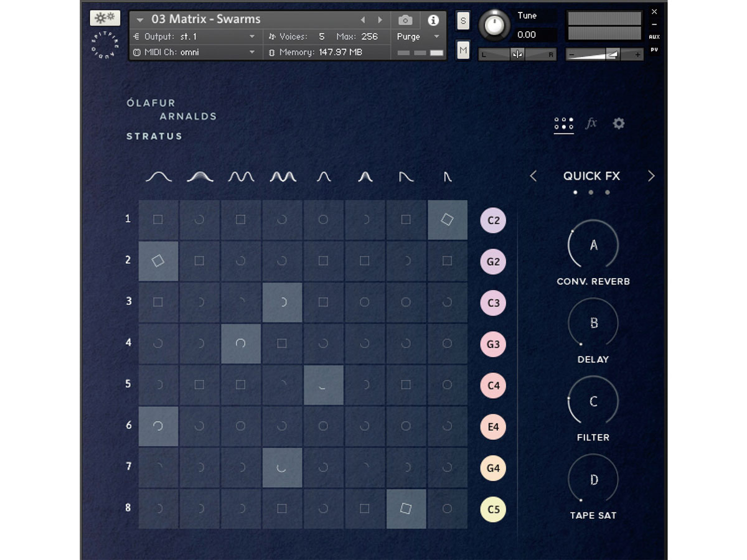This screenshot has width=747, height=560.
Task: Click the C2 note circle
Action: click(493, 220)
